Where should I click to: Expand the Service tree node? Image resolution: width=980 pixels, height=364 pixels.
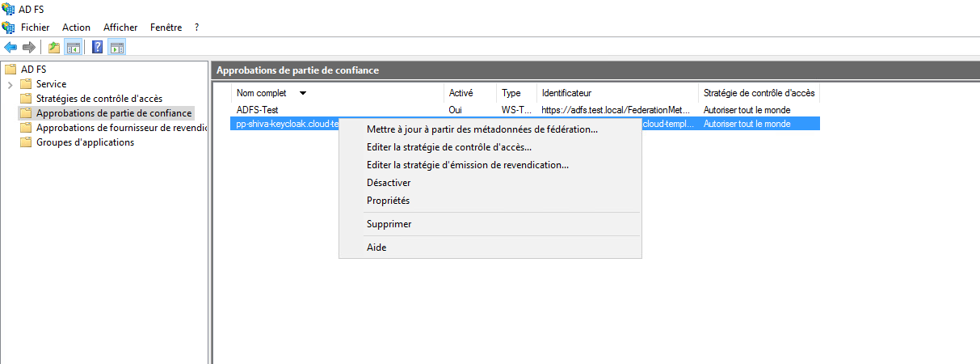coord(10,84)
